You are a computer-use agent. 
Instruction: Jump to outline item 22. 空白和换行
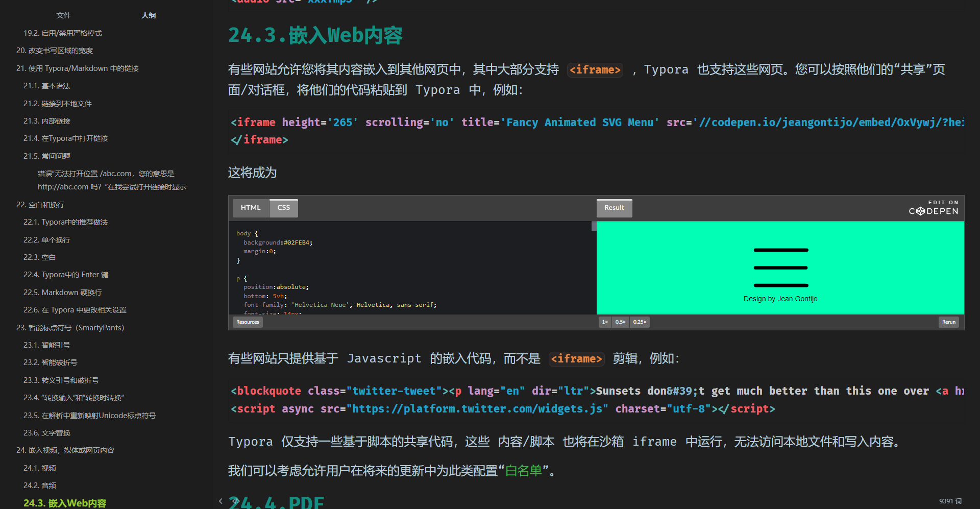40,205
